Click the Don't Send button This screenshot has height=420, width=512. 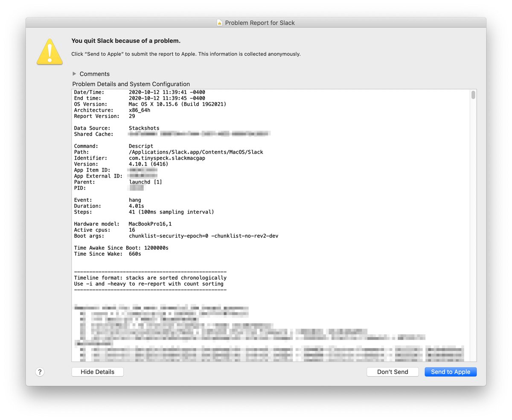tap(393, 372)
